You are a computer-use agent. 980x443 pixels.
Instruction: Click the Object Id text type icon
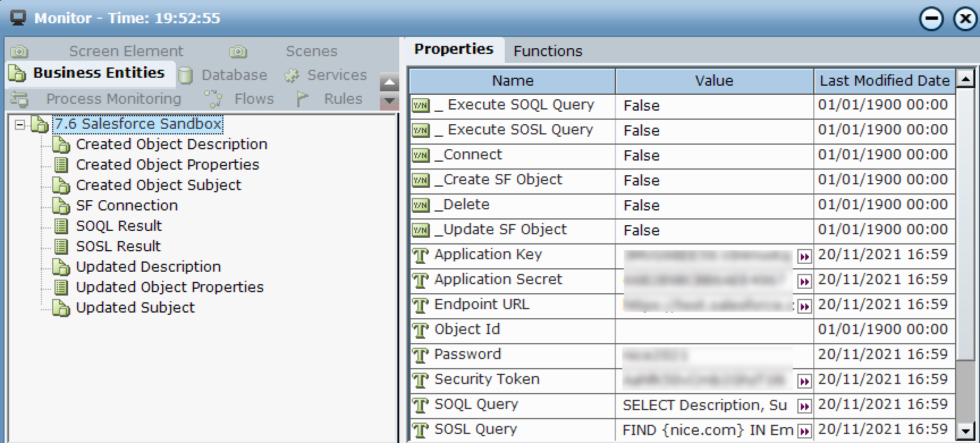click(420, 331)
